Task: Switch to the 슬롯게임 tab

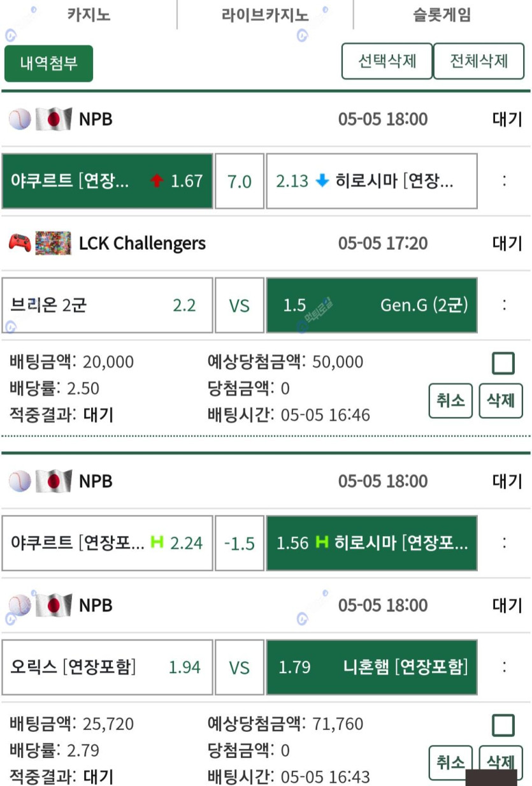Action: click(x=442, y=15)
